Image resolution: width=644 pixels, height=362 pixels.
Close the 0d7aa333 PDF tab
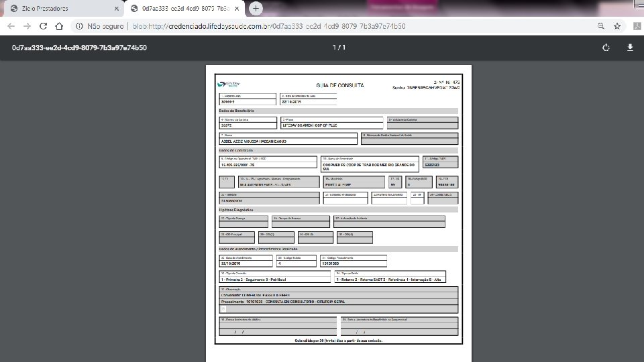click(x=237, y=8)
